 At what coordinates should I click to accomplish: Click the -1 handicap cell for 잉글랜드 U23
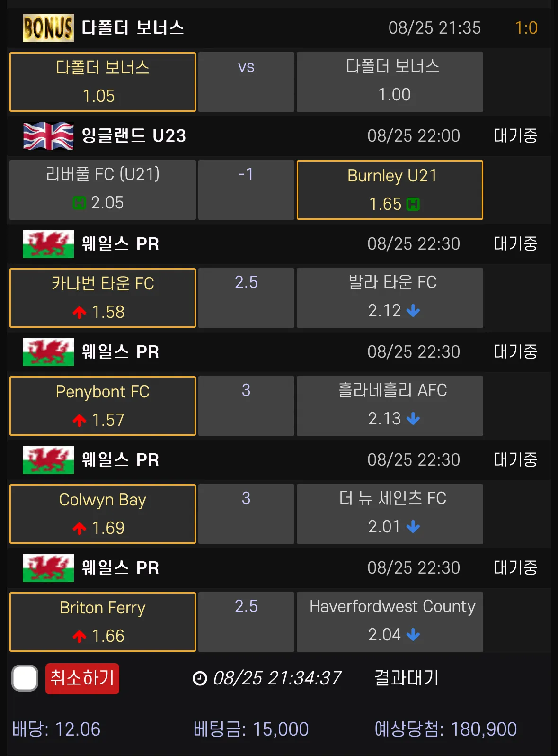[x=246, y=190]
